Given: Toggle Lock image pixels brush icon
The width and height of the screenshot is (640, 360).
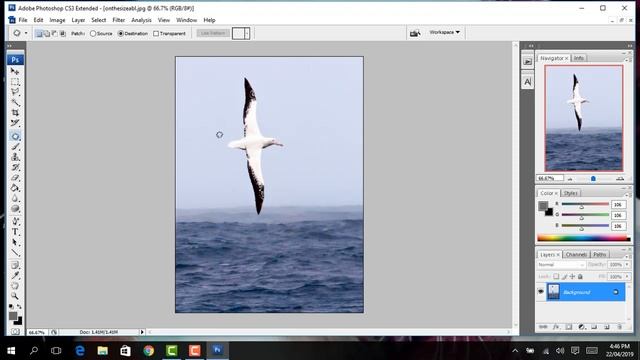Looking at the screenshot, I should coord(564,276).
